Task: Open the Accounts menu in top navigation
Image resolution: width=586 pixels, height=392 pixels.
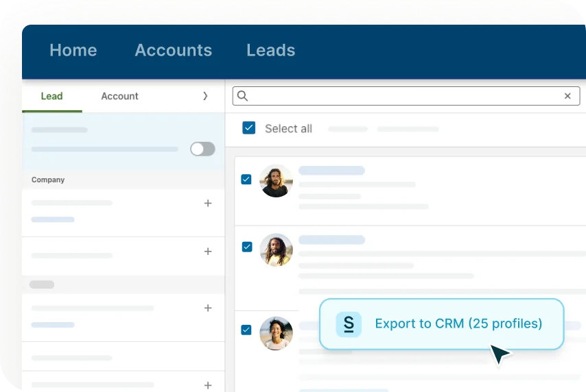Action: [173, 50]
